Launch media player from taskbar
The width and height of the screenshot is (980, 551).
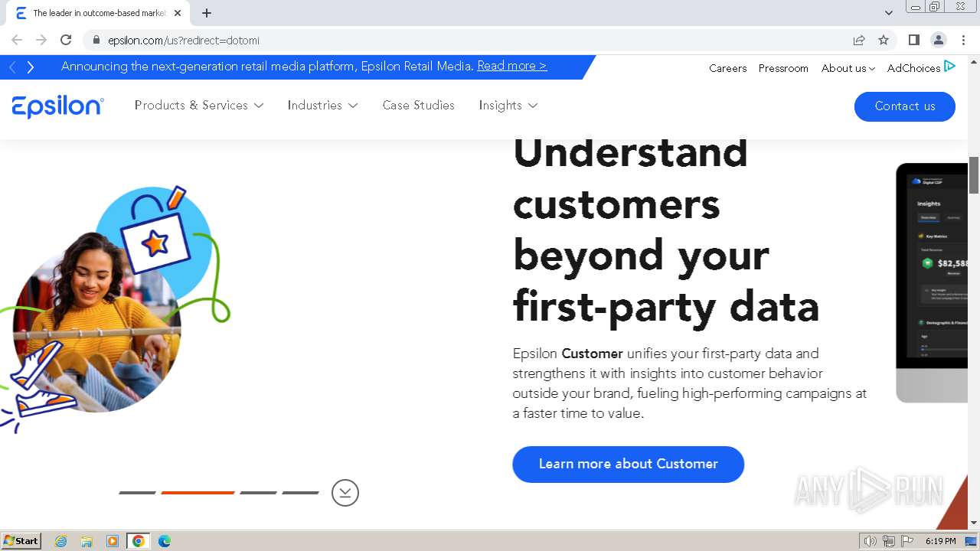point(113,541)
